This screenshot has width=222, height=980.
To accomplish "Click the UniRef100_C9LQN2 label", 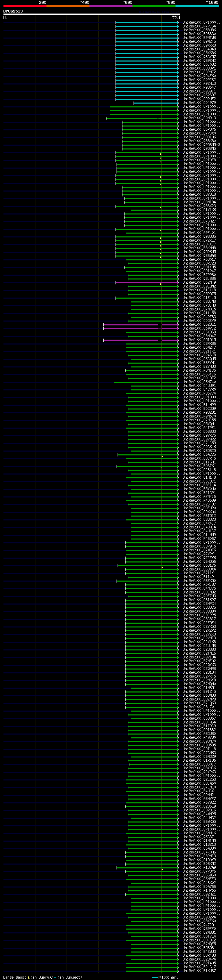I will pyautogui.click(x=199, y=286).
